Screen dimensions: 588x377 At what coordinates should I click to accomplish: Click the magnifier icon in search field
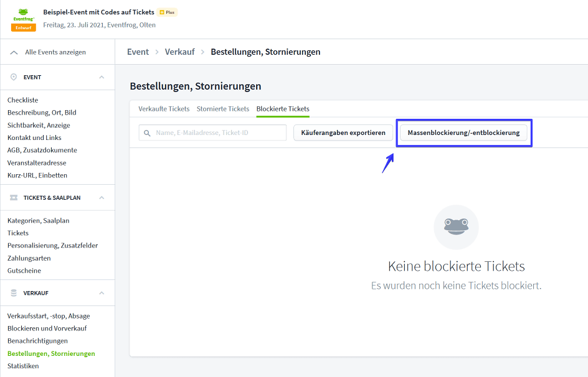coord(148,133)
